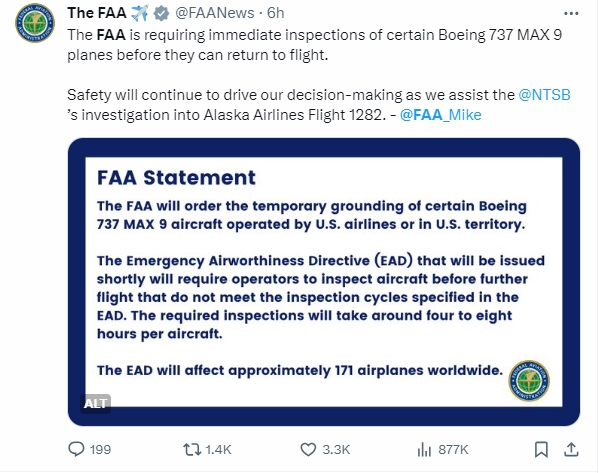Image resolution: width=599 pixels, height=473 pixels.
Task: Open the view analytics bar chart icon
Action: tap(424, 449)
